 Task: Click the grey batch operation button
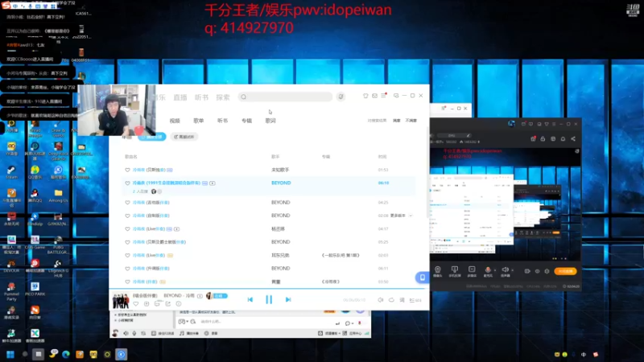(x=184, y=137)
